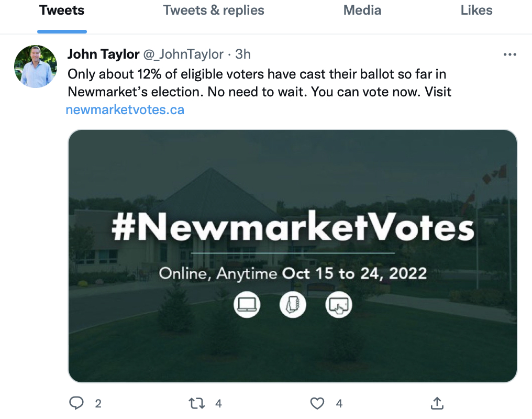Click the laptop icon in image
Image resolution: width=532 pixels, height=419 pixels.
point(247,304)
